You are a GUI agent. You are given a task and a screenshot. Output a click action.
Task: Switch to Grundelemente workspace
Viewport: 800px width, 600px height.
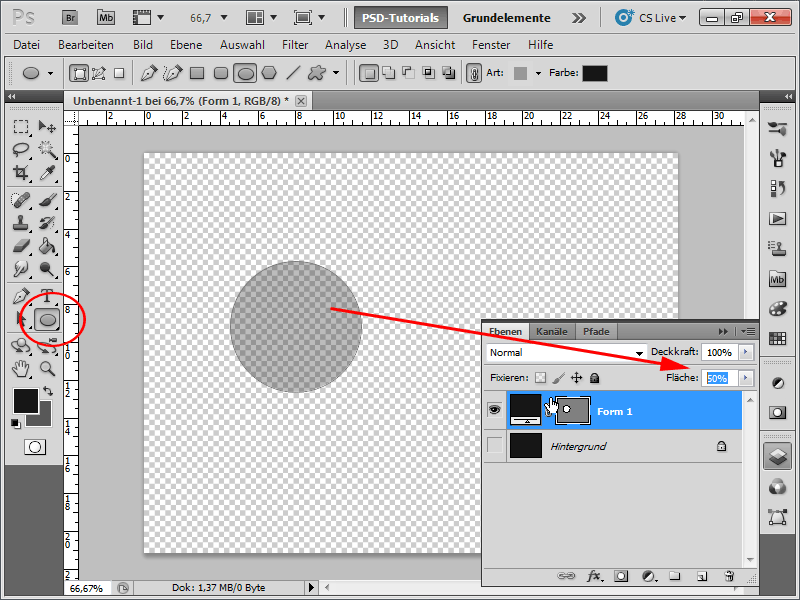[x=506, y=18]
